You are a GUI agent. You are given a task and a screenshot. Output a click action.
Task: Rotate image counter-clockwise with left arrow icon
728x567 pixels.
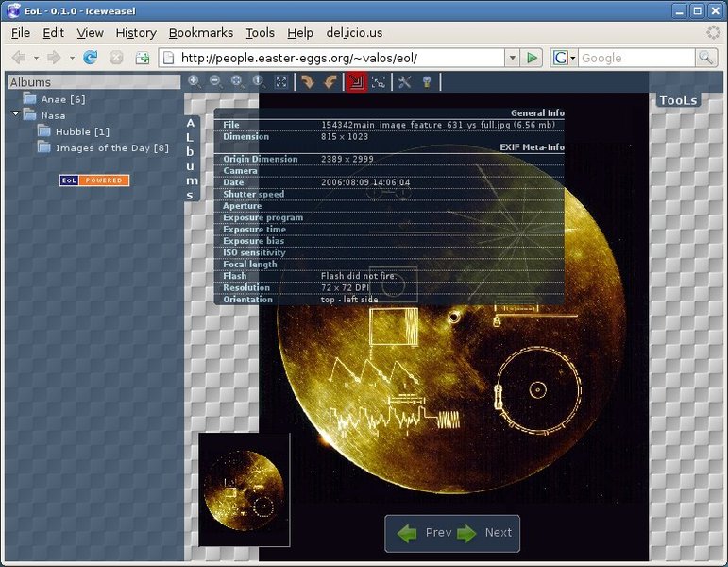coord(330,82)
